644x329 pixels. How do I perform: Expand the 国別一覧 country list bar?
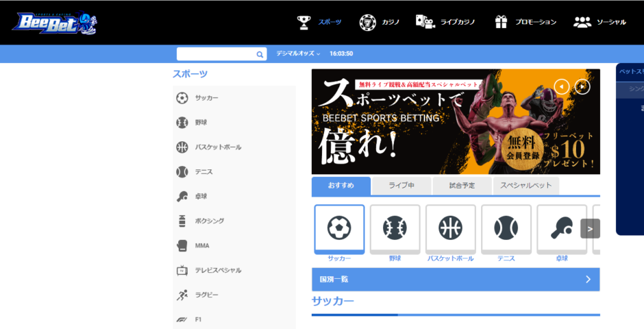click(x=456, y=279)
